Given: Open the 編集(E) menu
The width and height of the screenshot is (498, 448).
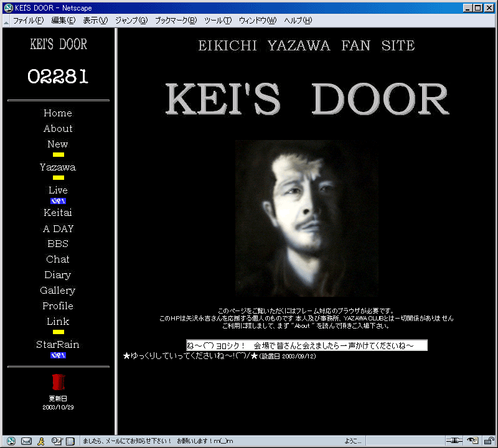Looking at the screenshot, I should click(x=63, y=21).
